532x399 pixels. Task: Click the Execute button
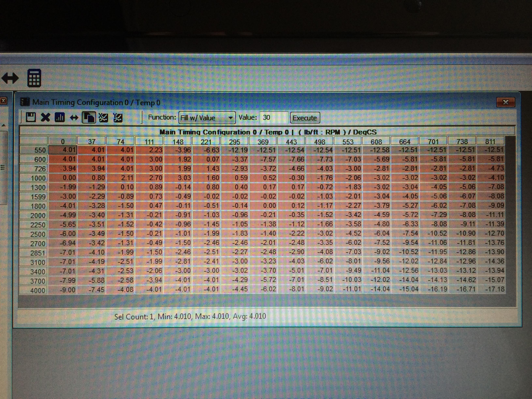coord(305,118)
